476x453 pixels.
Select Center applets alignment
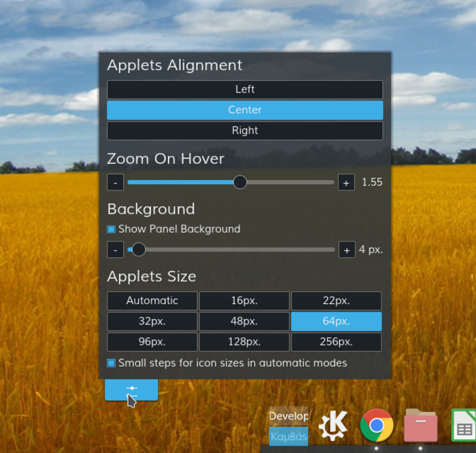[x=245, y=110]
